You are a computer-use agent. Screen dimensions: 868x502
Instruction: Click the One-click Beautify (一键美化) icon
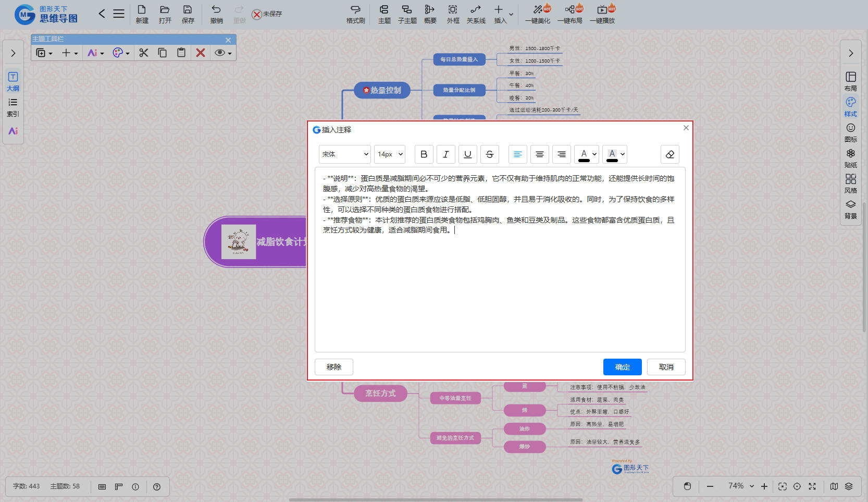coord(538,14)
